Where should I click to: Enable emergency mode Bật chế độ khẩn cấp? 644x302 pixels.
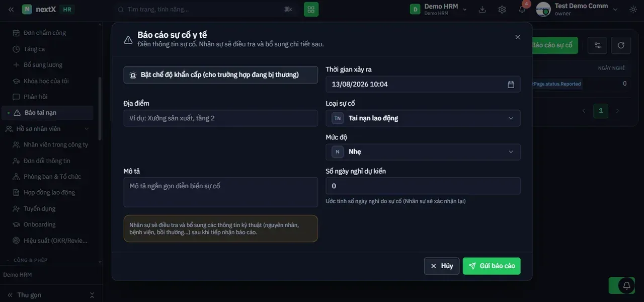point(220,75)
